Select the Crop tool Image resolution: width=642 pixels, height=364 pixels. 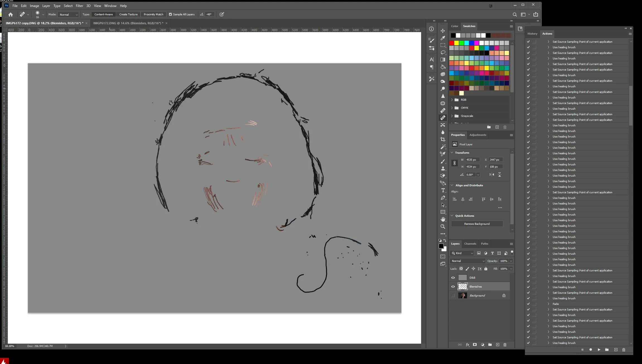tap(443, 139)
